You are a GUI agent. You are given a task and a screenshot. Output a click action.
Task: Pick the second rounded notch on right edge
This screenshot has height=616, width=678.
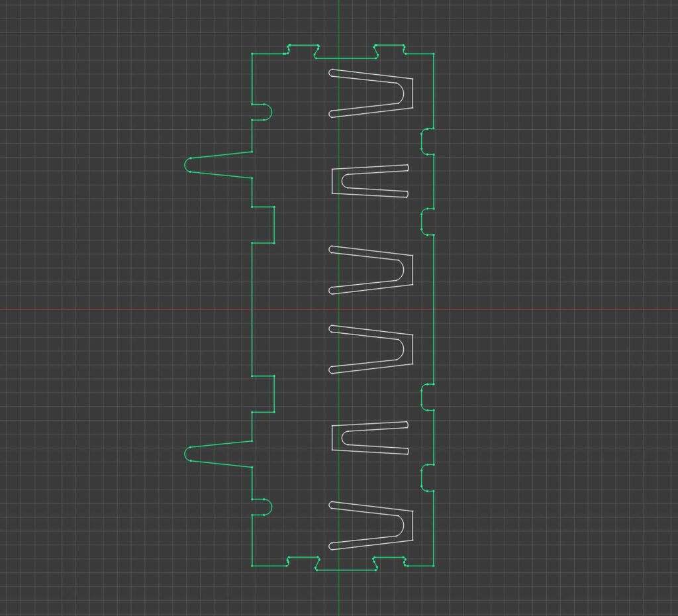pyautogui.click(x=422, y=221)
